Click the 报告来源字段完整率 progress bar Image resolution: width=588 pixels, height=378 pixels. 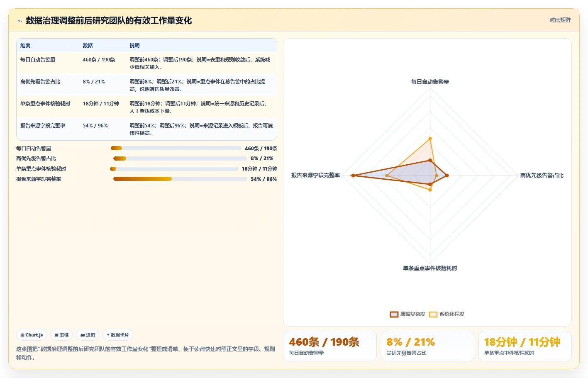[x=180, y=179]
